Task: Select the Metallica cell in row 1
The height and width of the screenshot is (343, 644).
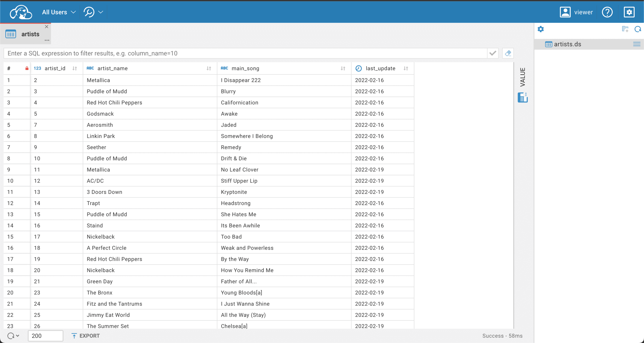Action: [x=150, y=80]
